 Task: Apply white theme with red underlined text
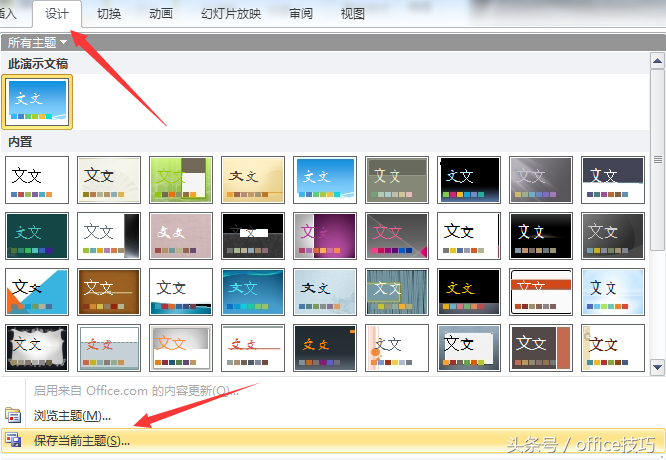click(253, 348)
